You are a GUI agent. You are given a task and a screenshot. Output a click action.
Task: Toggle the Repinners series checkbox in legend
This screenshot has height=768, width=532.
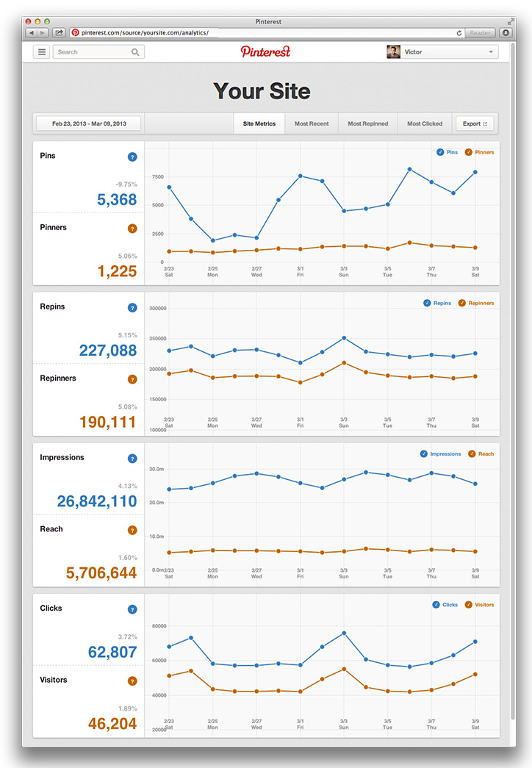coord(461,303)
